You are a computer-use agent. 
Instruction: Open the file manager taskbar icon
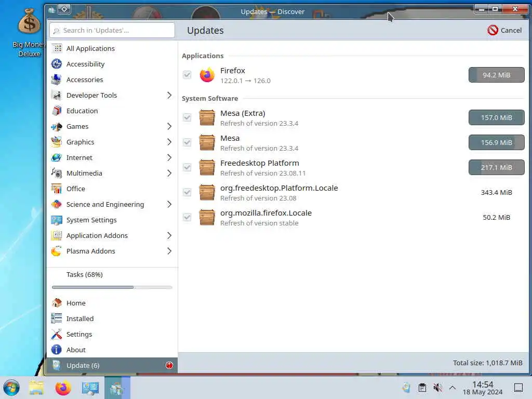point(36,388)
